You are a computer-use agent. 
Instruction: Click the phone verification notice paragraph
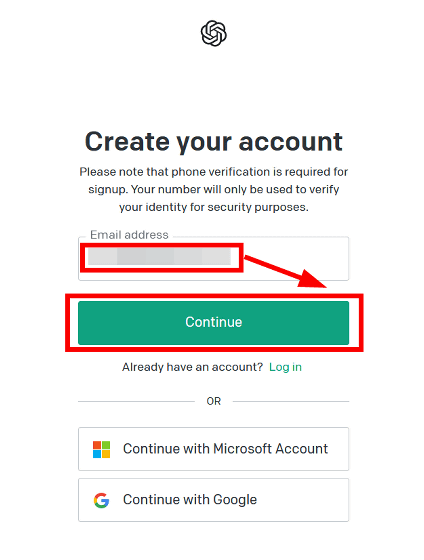(x=214, y=189)
